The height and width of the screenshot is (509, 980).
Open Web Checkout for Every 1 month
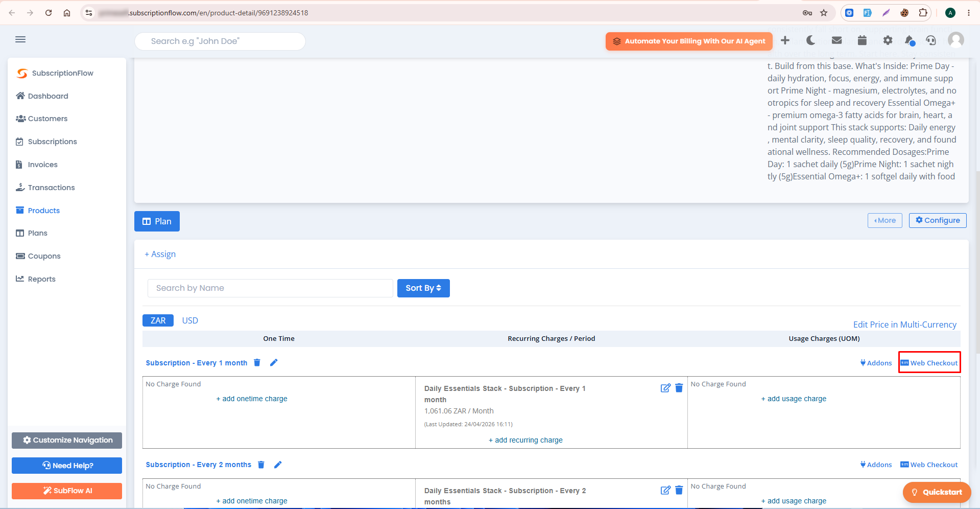click(929, 363)
